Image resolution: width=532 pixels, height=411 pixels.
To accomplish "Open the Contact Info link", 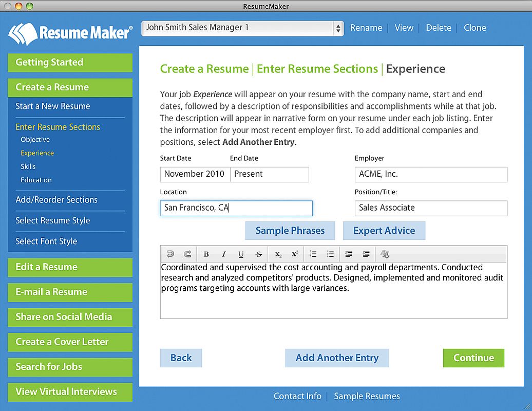I will pos(297,396).
